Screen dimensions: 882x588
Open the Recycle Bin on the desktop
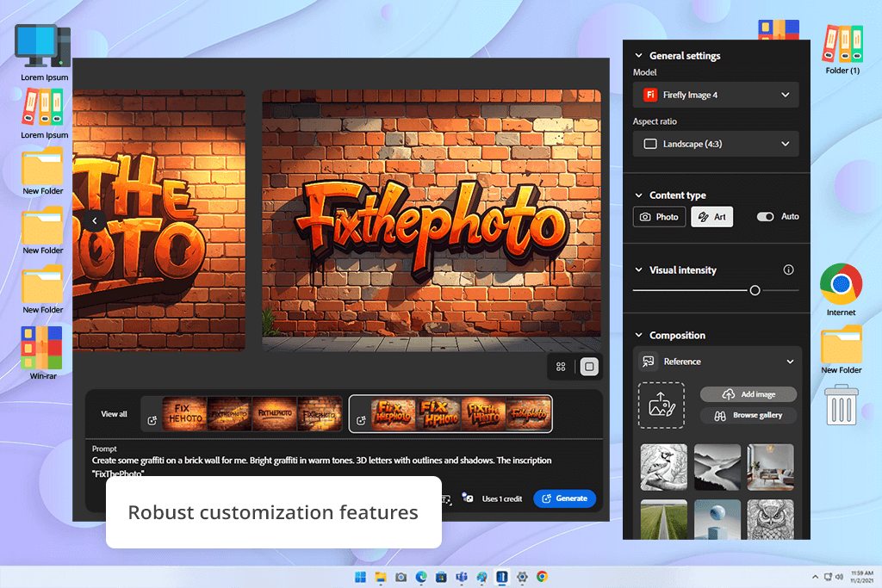841,404
